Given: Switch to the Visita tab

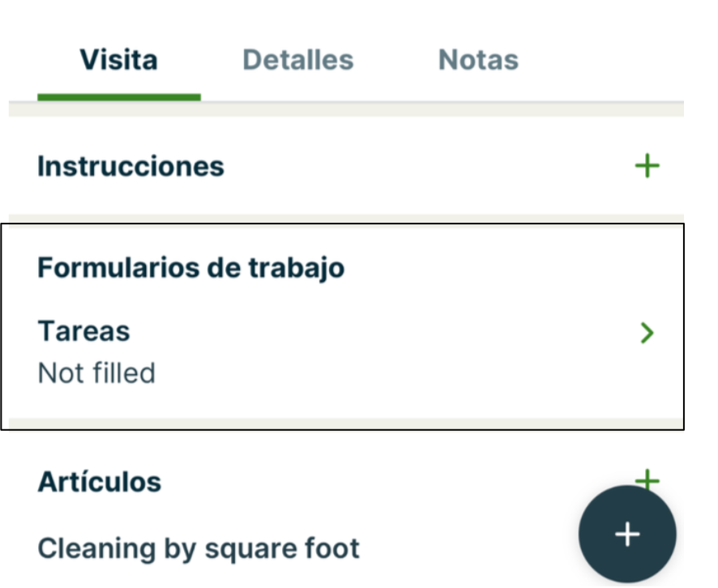Looking at the screenshot, I should (118, 60).
